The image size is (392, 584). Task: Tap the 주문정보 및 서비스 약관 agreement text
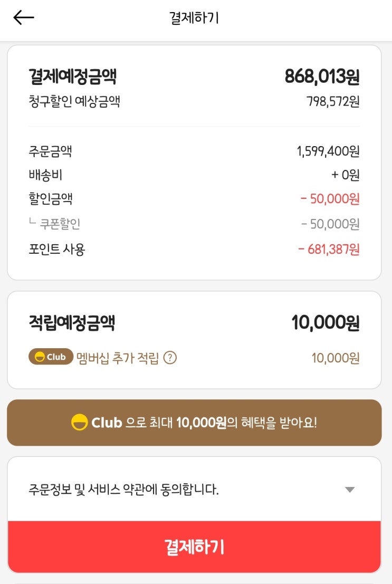click(123, 490)
